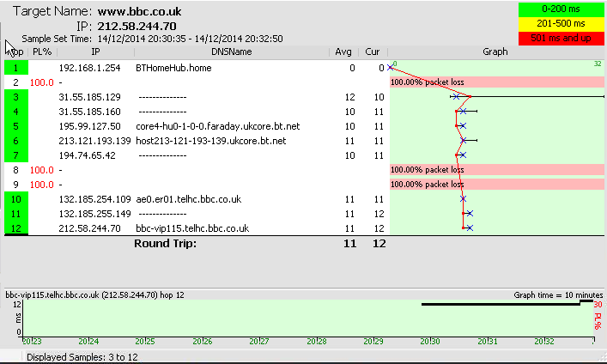Click IP address 192.168.1.254
The width and height of the screenshot is (607, 364).
pyautogui.click(x=89, y=68)
